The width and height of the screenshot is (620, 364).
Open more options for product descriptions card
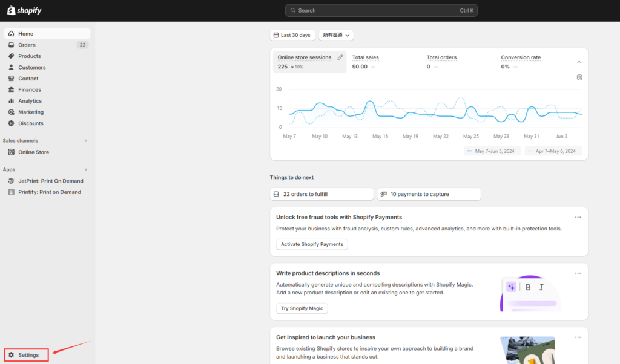tap(578, 273)
